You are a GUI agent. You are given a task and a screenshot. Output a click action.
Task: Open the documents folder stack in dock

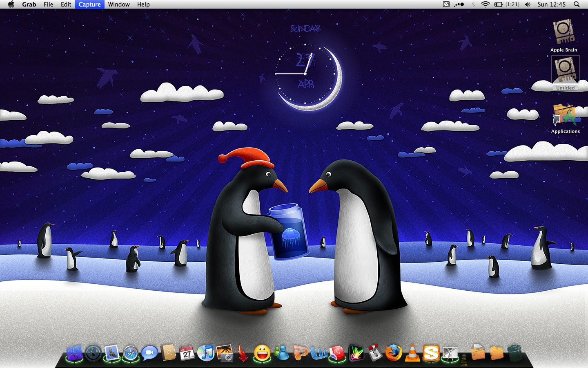(478, 352)
